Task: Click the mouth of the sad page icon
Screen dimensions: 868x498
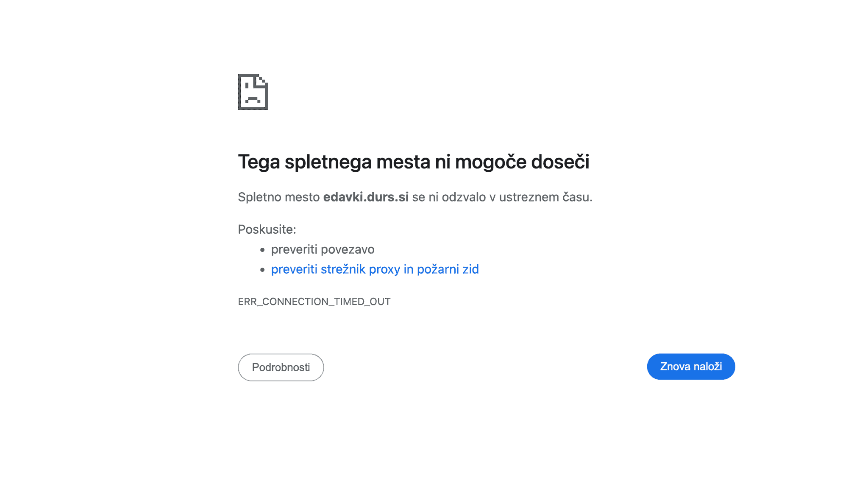Action: pyautogui.click(x=253, y=98)
